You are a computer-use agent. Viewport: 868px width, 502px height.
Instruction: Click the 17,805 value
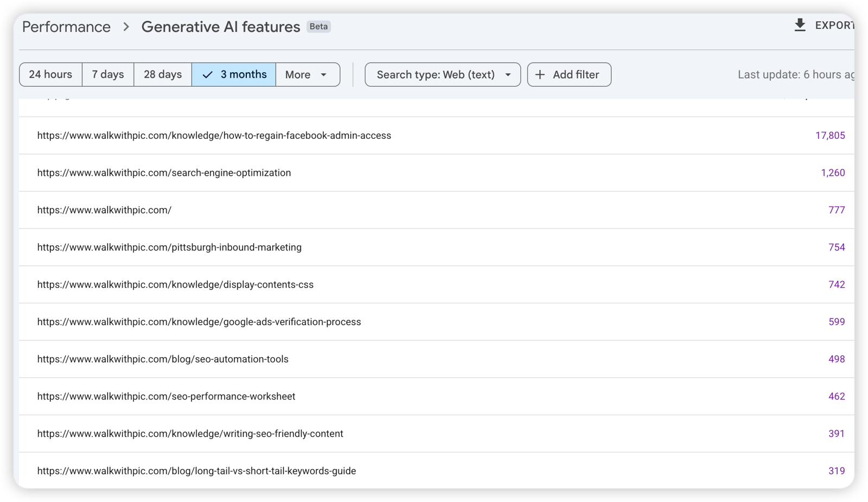(830, 136)
